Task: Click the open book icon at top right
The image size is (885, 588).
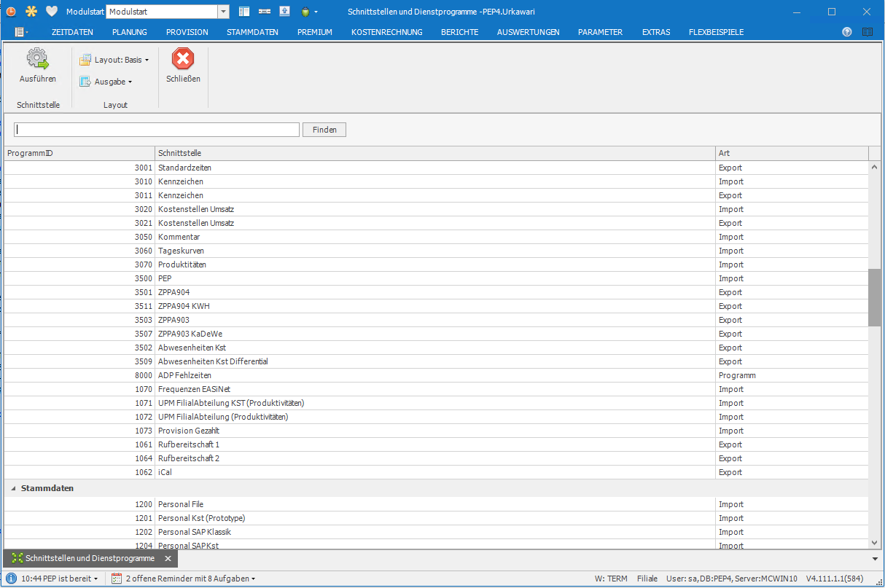Action: pyautogui.click(x=867, y=32)
